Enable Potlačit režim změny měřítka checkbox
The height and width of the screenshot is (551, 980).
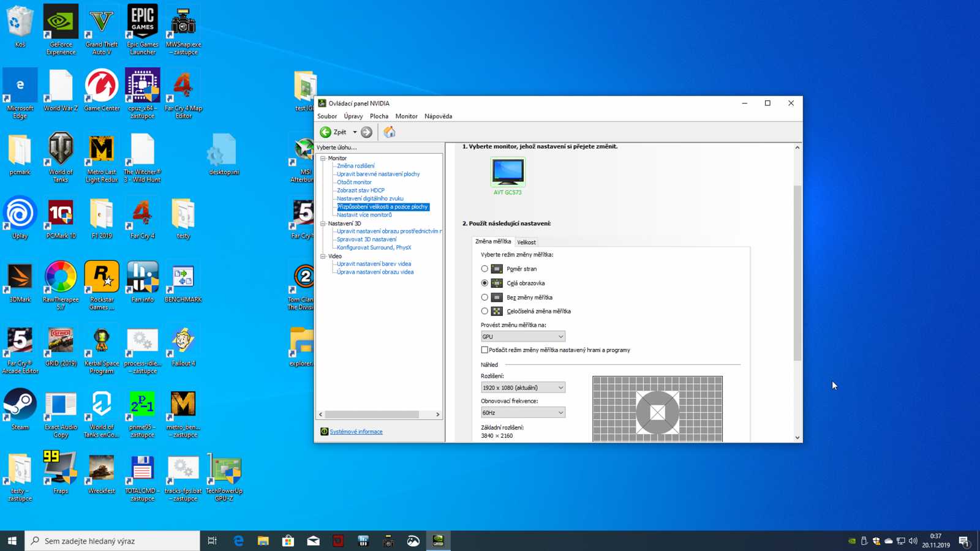point(484,350)
